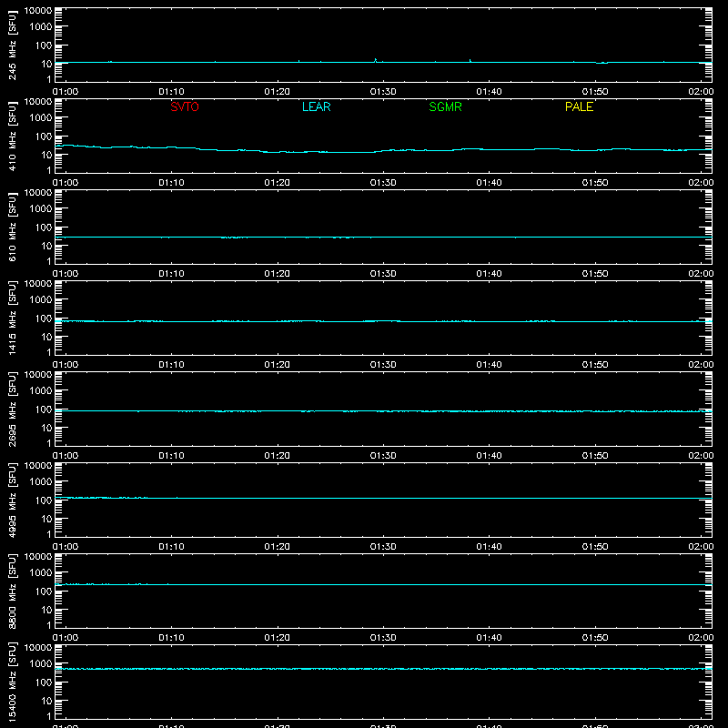Click the 8800 MHz [SFU] axis label
The image size is (728, 728).
point(12,591)
